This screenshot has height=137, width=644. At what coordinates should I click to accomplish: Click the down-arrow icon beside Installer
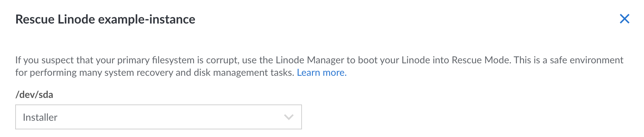288,117
